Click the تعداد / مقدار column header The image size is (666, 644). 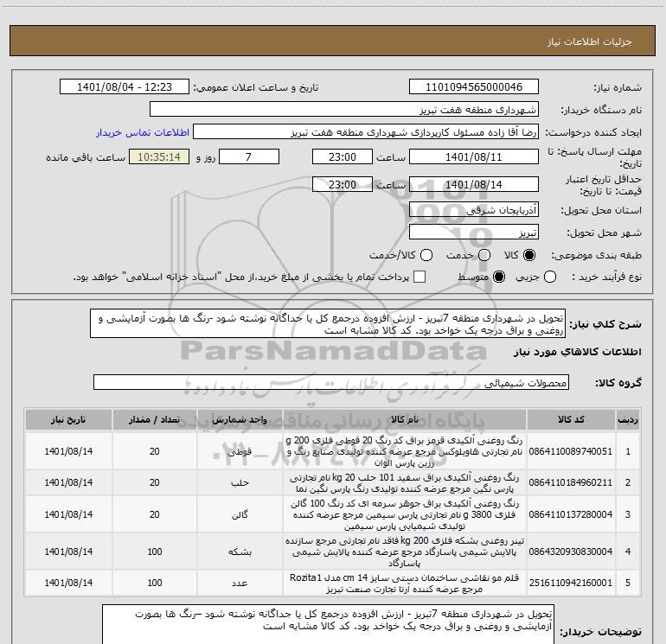tap(155, 420)
